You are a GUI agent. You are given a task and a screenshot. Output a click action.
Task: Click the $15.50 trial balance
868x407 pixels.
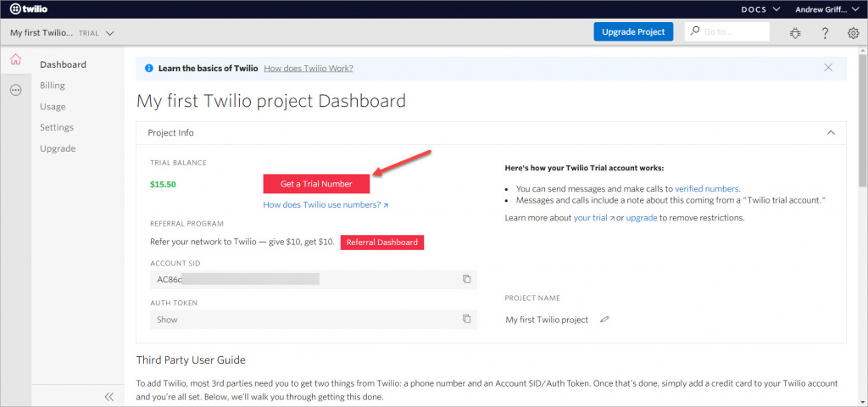163,184
